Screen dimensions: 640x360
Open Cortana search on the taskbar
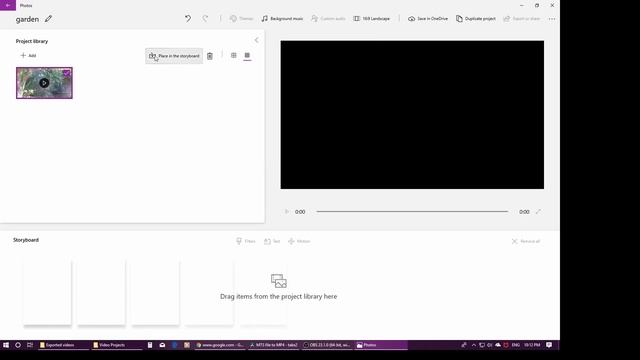[x=18, y=345]
